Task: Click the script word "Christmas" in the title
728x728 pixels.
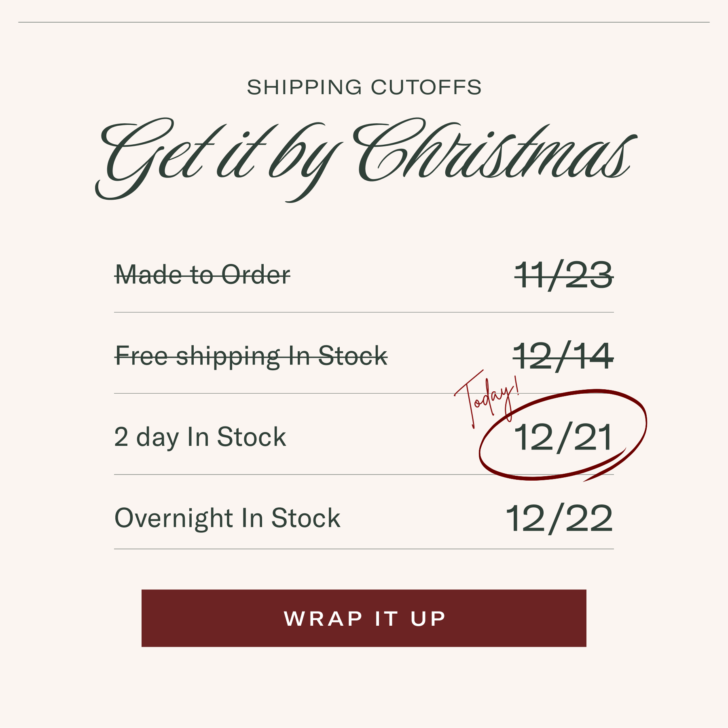Action: 493,154
